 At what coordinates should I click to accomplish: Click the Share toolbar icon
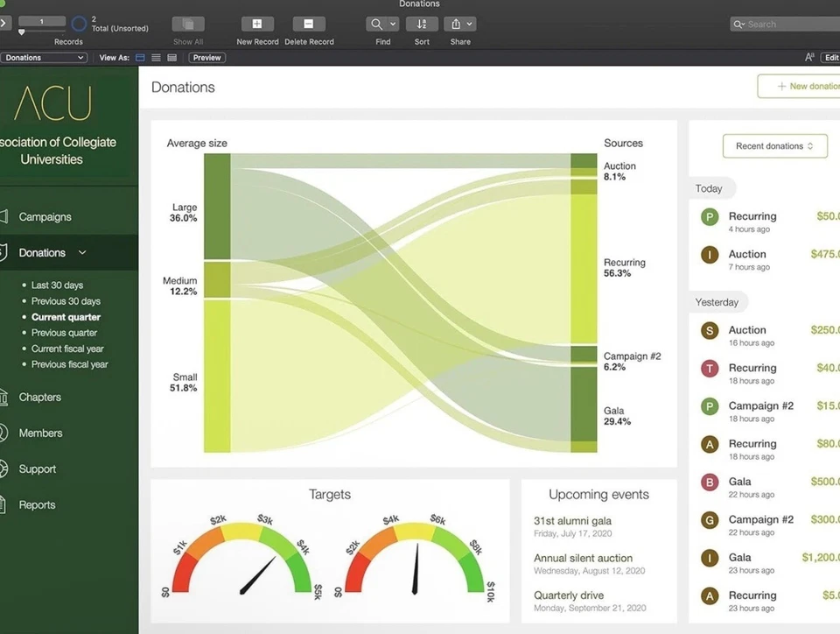pos(455,25)
